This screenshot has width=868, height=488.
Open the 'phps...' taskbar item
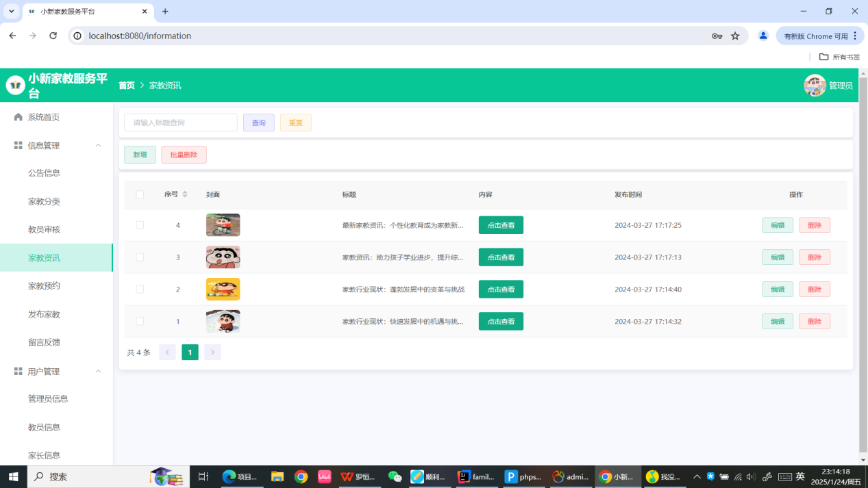point(523,476)
